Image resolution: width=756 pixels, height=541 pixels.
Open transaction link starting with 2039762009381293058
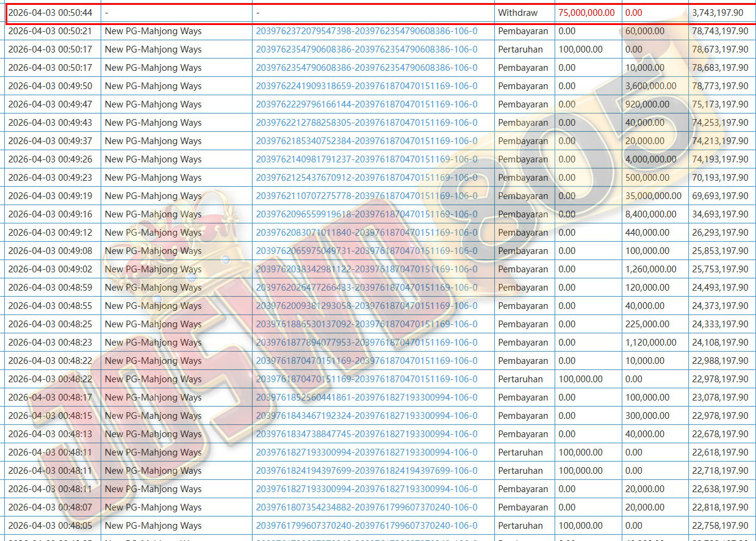[x=367, y=306]
